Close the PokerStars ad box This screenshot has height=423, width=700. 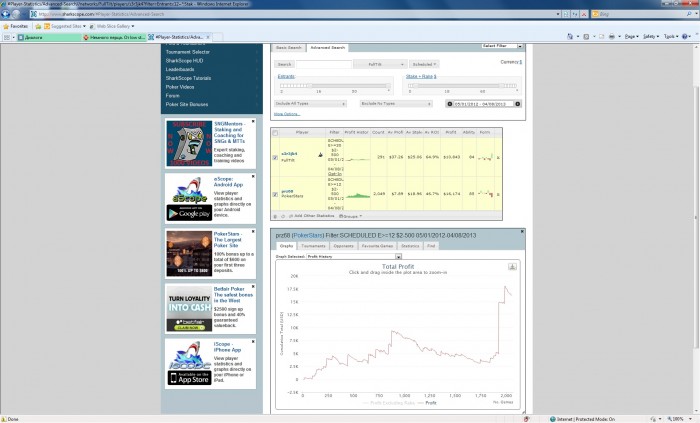[x=253, y=232]
